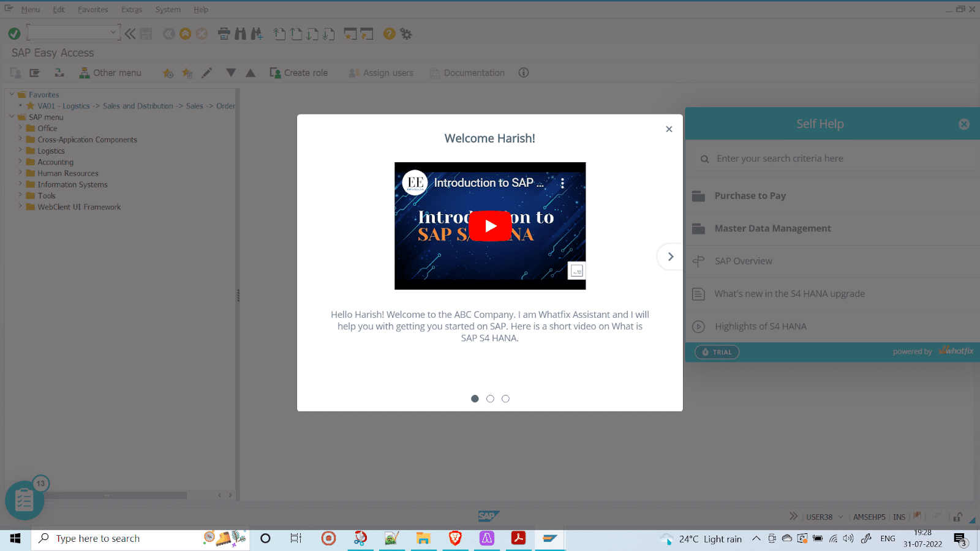Open the Help menu

coord(201,10)
